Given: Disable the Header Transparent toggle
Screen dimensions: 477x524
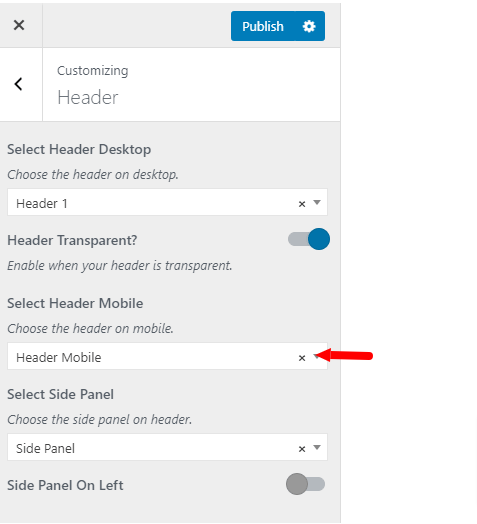Looking at the screenshot, I should (309, 239).
